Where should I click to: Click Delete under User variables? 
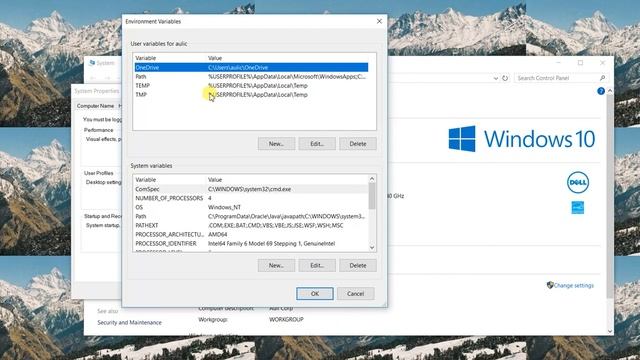tap(358, 144)
